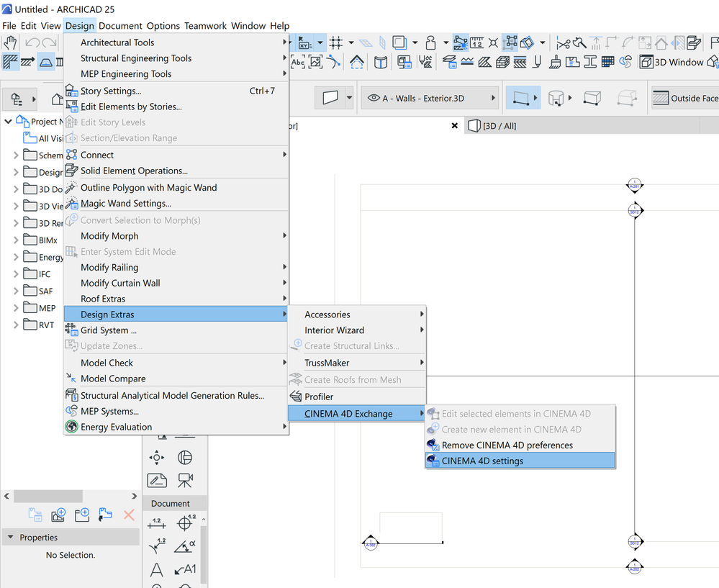Open Magic Wand Settings

(176, 203)
